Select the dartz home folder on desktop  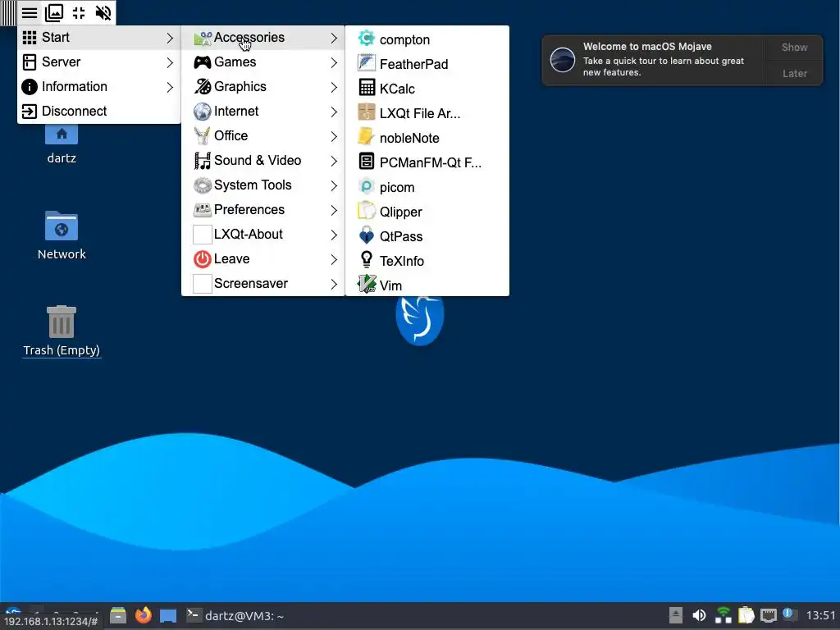62,144
